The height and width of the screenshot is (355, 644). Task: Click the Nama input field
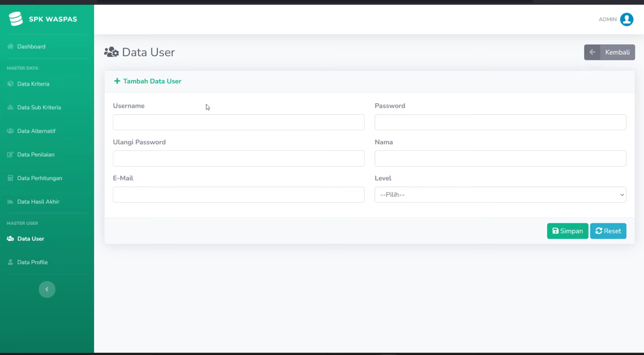(500, 158)
